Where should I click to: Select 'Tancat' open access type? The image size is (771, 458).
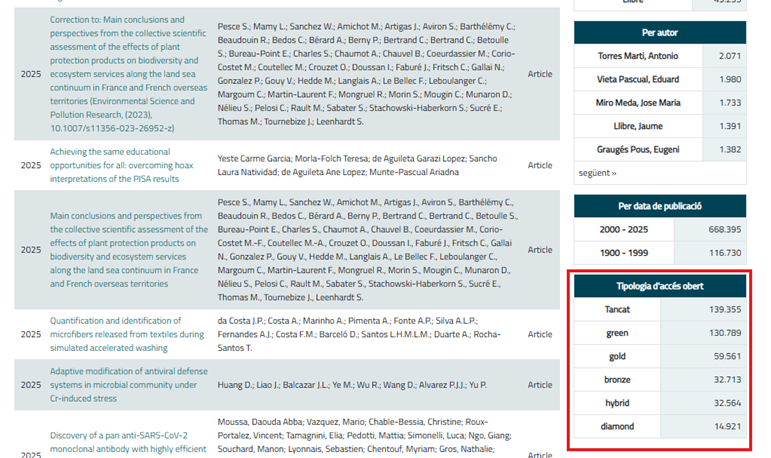(x=618, y=310)
